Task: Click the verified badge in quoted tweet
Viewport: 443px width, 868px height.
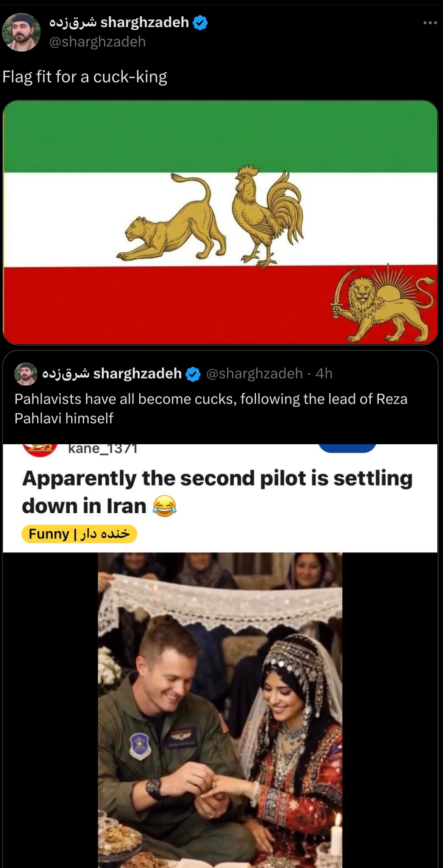Action: 193,374
